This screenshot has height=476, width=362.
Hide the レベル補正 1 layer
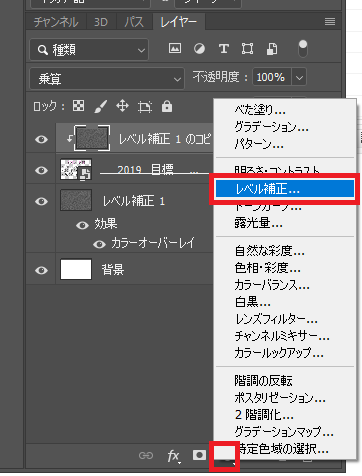point(41,201)
